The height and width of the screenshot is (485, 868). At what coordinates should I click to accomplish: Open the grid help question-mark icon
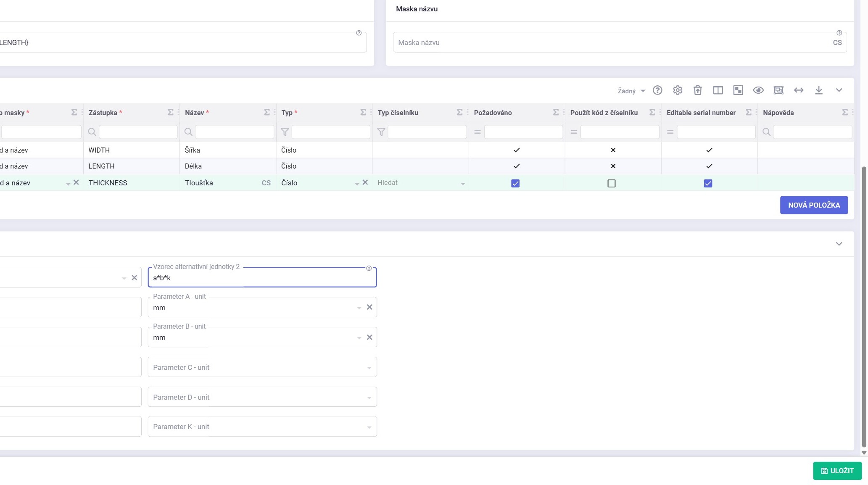point(657,90)
